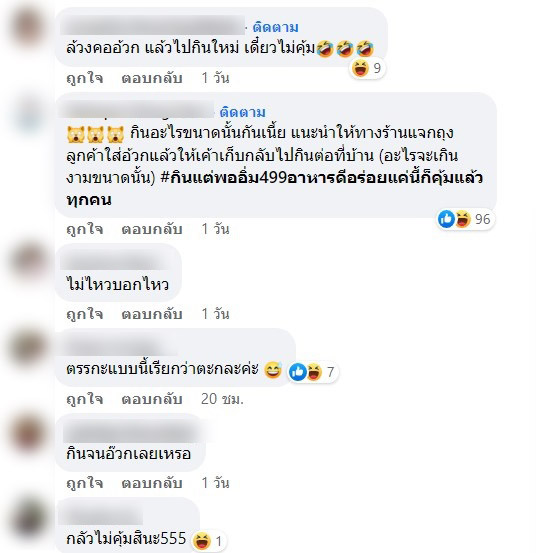Image resolution: width=536 pixels, height=553 pixels.
Task: Click the like thumb icon beside count 7
Action: click(x=298, y=372)
